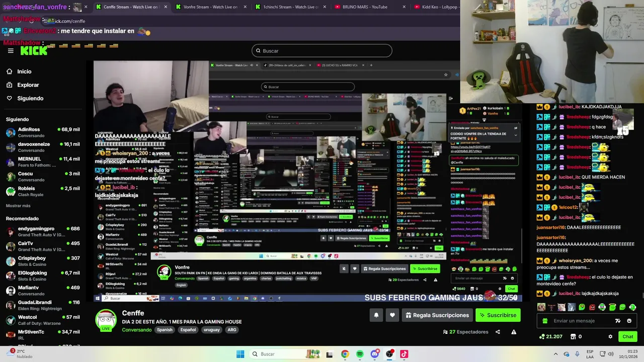Open MERNUEL channel in sidebar
This screenshot has width=644, height=362.
[43, 161]
